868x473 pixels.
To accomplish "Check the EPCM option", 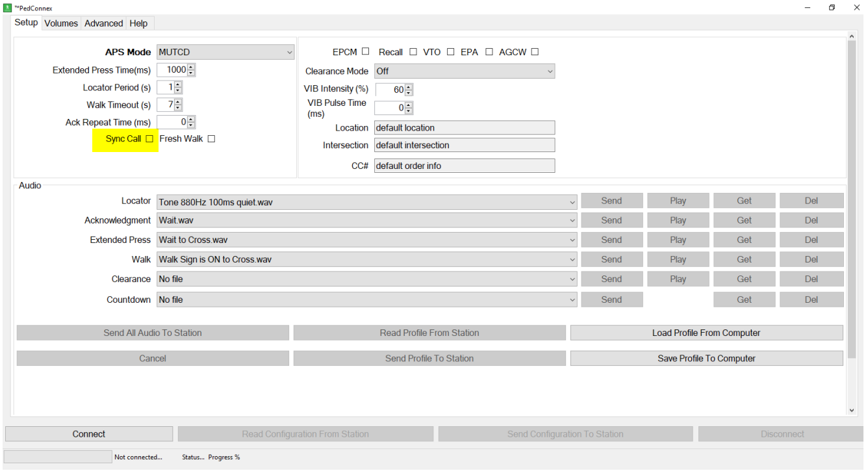I will [x=366, y=52].
